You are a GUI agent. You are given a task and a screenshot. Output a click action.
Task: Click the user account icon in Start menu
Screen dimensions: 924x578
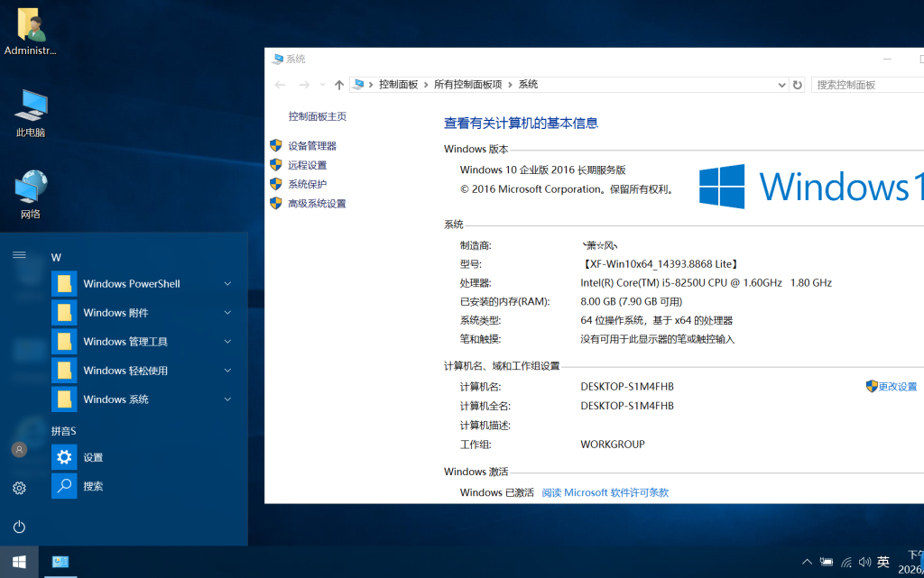point(19,450)
